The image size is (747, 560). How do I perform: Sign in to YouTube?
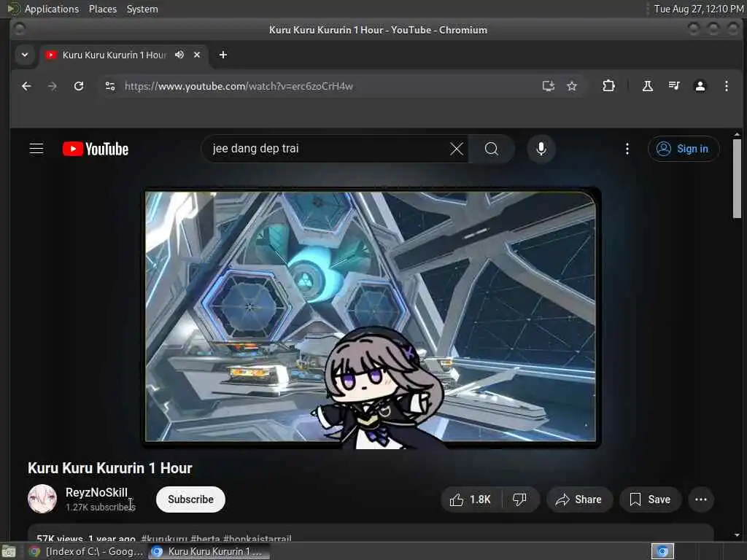[x=683, y=149]
